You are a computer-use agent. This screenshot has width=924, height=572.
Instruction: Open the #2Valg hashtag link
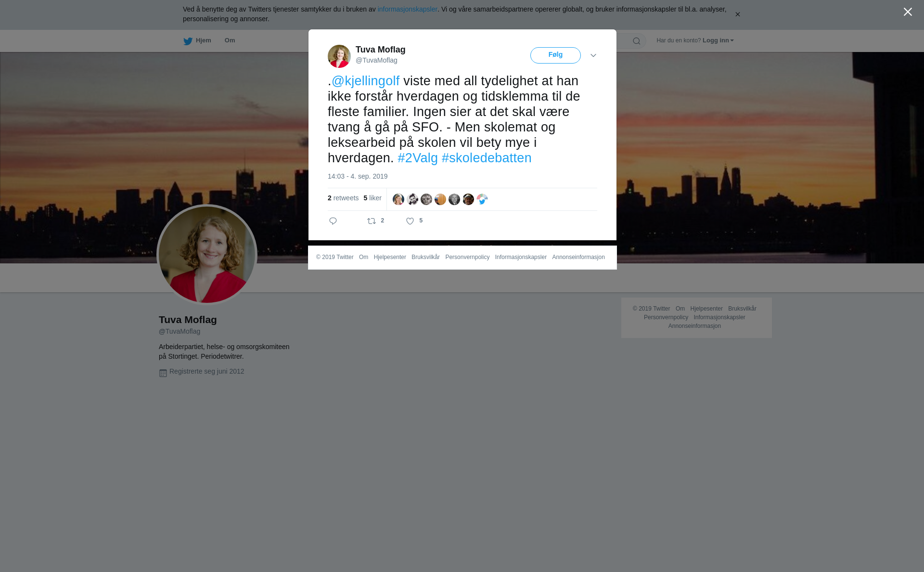click(418, 158)
